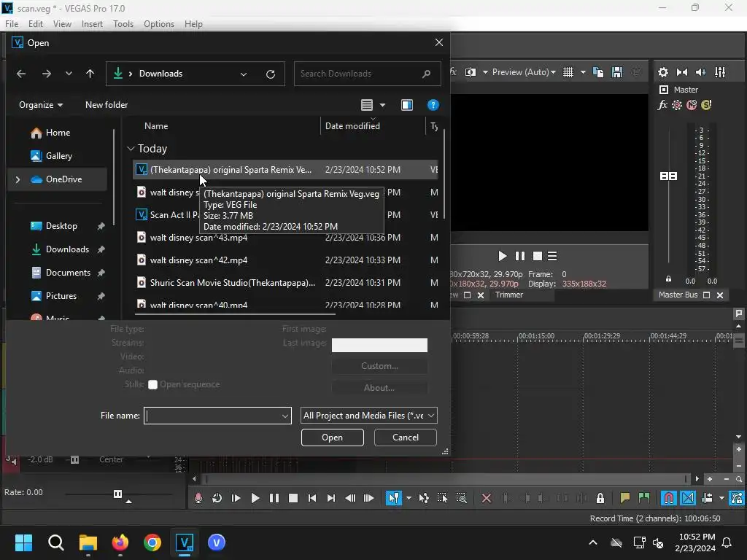Insert a region with green flags icon
Image resolution: width=747 pixels, height=560 pixels.
click(644, 498)
